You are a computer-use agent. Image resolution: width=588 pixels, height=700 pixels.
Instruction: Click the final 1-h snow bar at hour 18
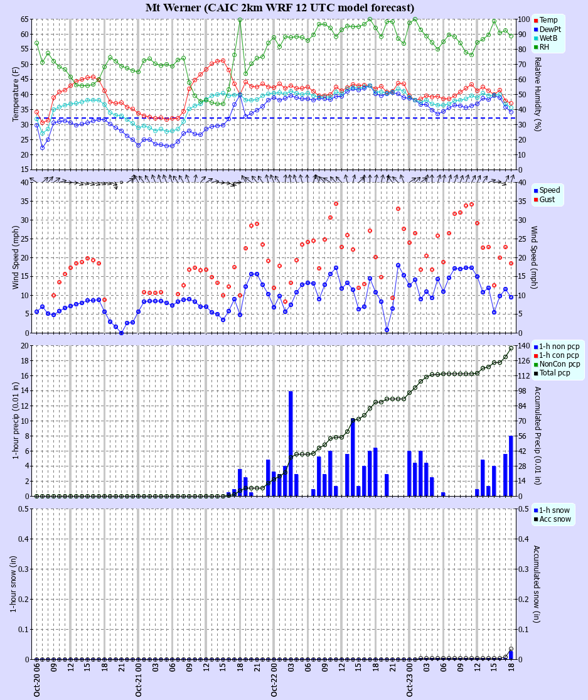511,655
